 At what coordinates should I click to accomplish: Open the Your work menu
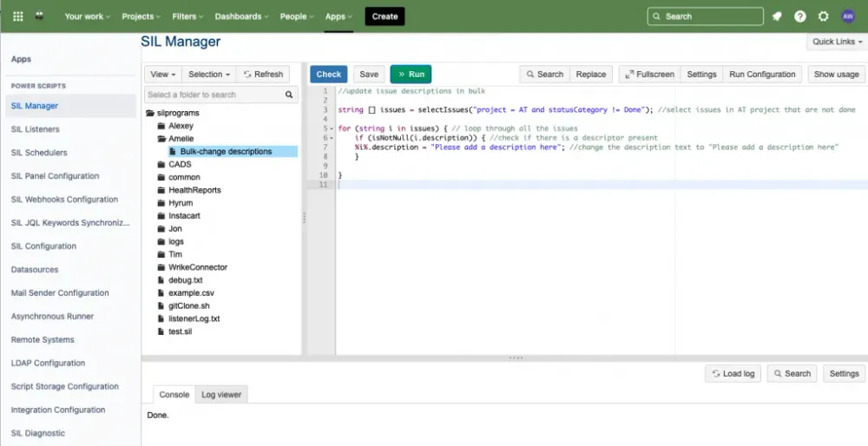(88, 16)
